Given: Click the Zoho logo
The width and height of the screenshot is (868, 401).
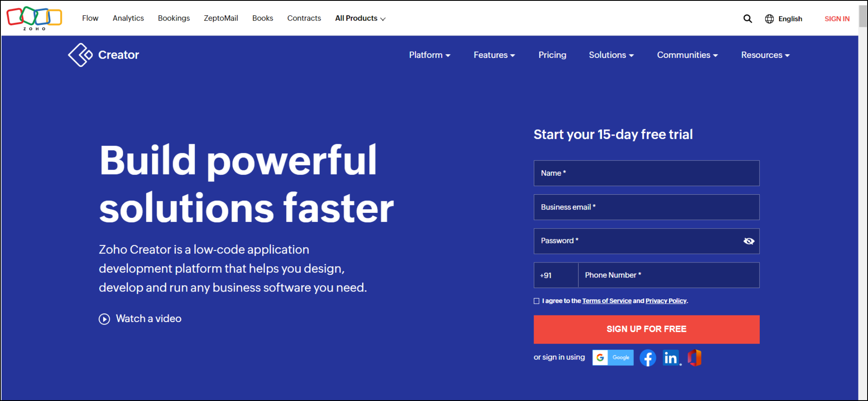Looking at the screenshot, I should click(34, 18).
